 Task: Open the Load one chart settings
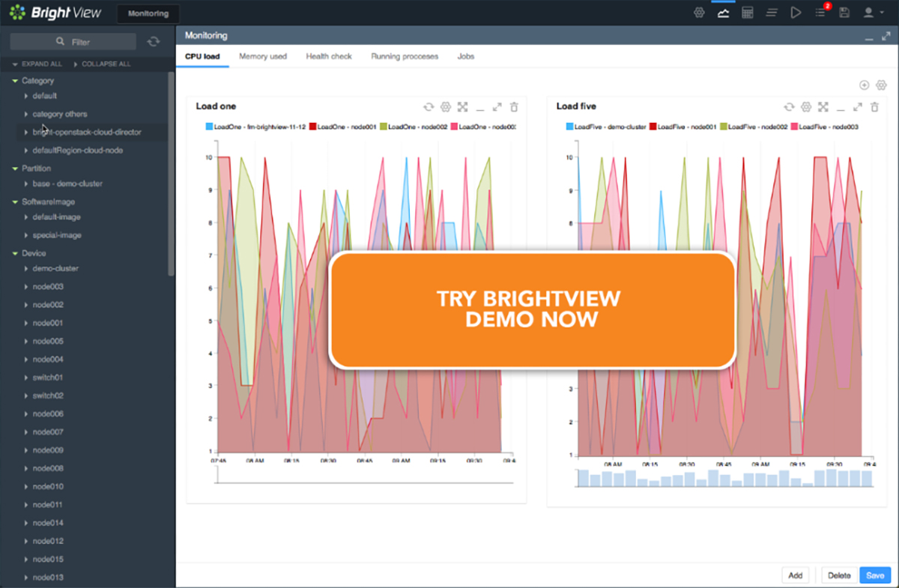click(x=446, y=107)
